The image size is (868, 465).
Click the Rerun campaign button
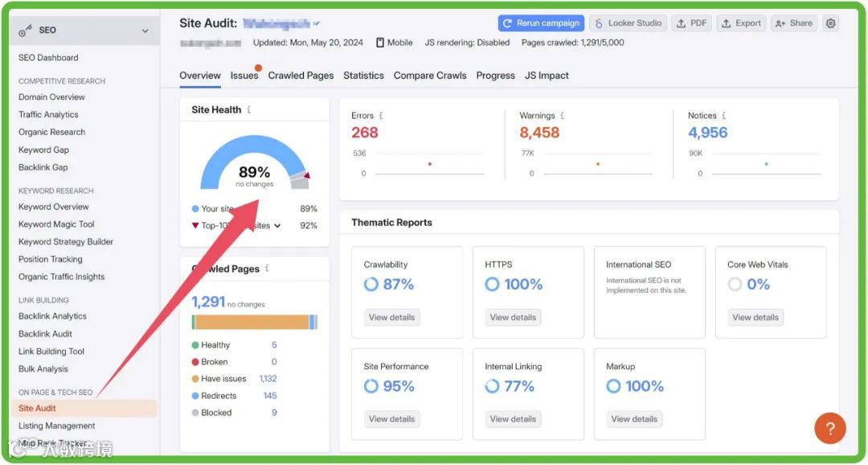coord(541,23)
